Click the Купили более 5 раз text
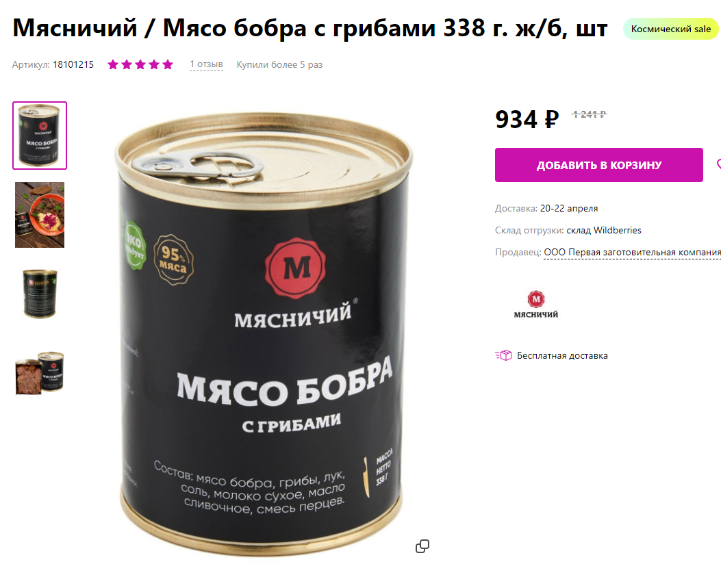The height and width of the screenshot is (588, 721). (279, 65)
